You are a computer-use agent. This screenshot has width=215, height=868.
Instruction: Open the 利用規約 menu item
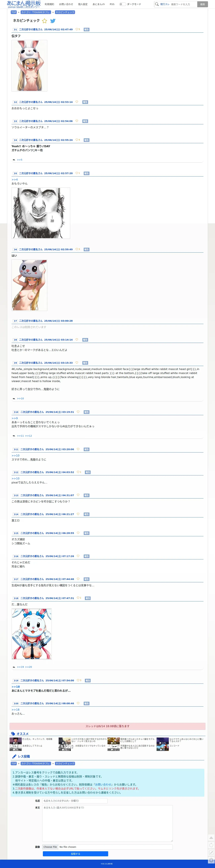click(49, 4)
